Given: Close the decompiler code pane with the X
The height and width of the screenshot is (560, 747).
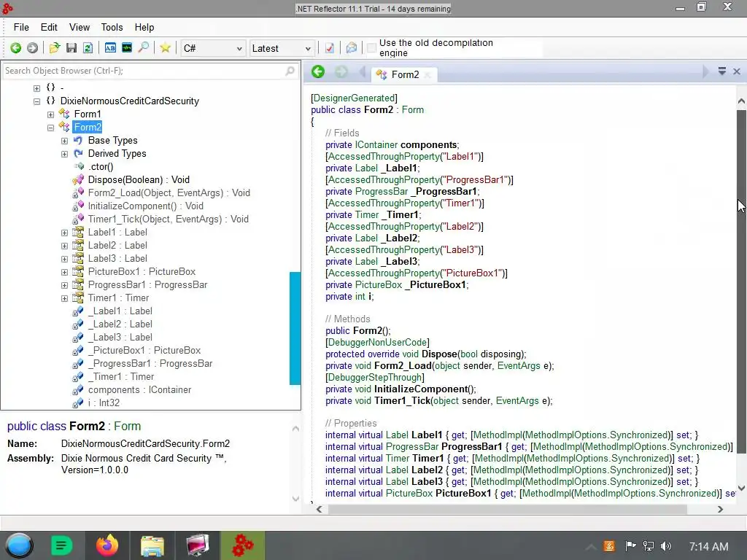Looking at the screenshot, I should (x=737, y=71).
